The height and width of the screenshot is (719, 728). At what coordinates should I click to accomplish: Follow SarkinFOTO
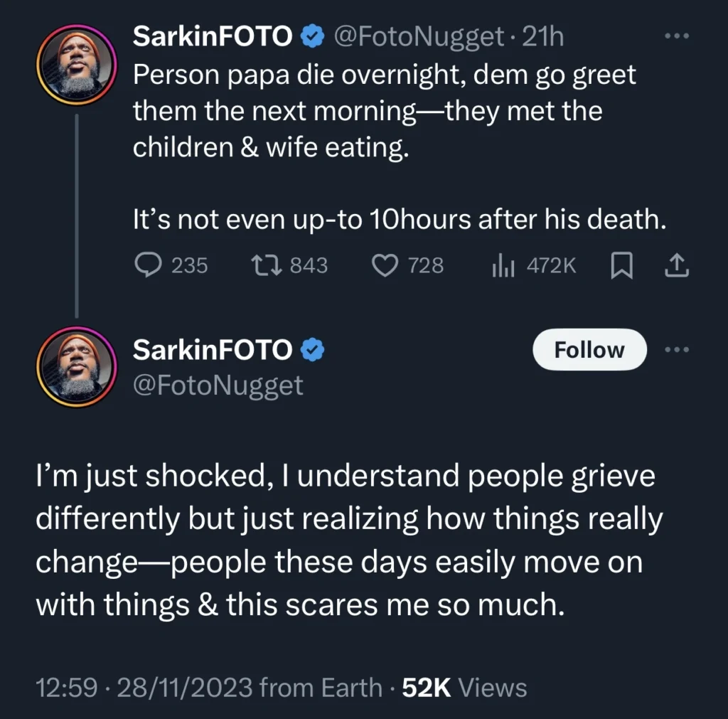click(x=589, y=349)
